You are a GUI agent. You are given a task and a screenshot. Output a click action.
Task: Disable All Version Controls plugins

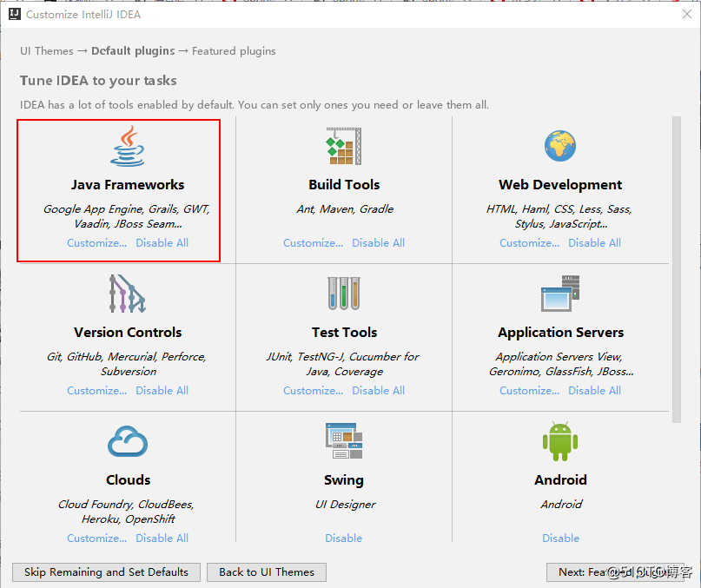point(162,390)
